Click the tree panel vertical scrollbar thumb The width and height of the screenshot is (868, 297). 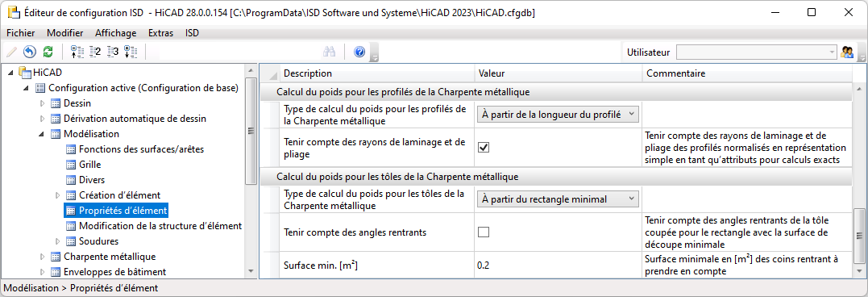250,131
